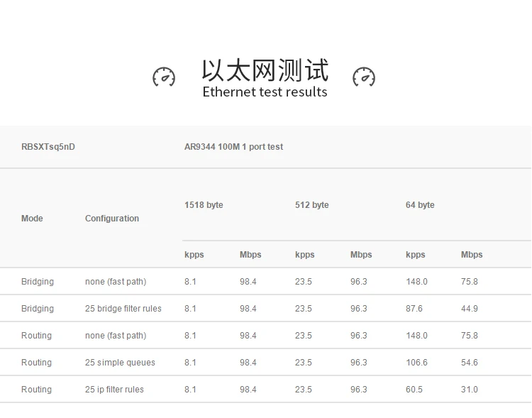
Task: Click kpps header under 64 byte
Action: pos(415,255)
